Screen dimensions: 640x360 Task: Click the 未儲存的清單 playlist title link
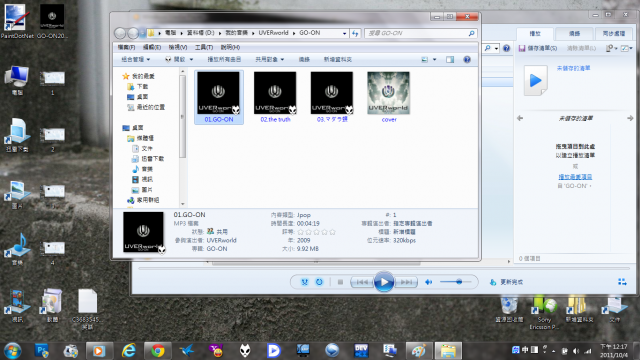(573, 68)
